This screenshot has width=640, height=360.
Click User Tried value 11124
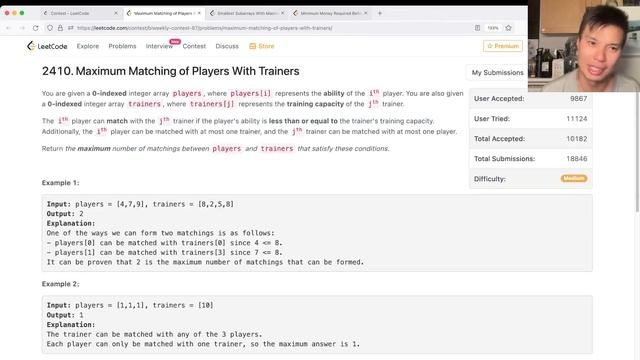(576, 119)
